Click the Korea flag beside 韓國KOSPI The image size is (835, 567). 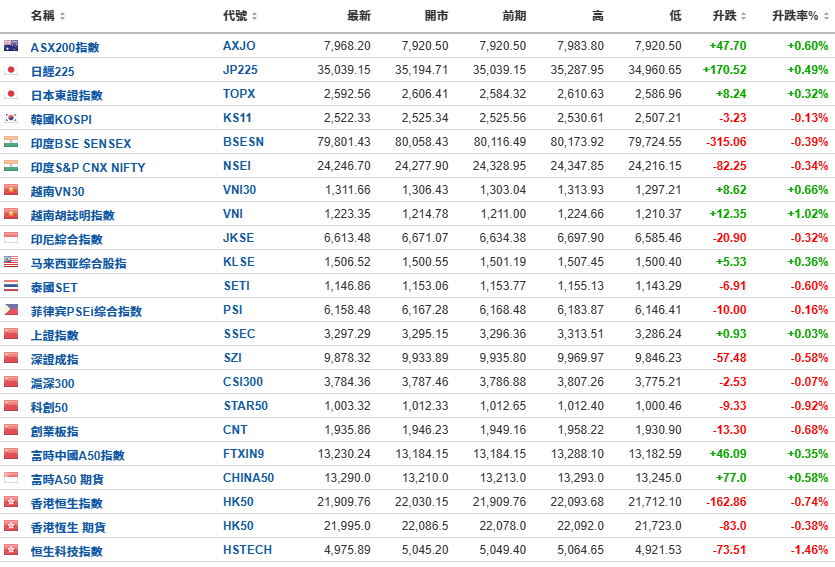coord(11,118)
